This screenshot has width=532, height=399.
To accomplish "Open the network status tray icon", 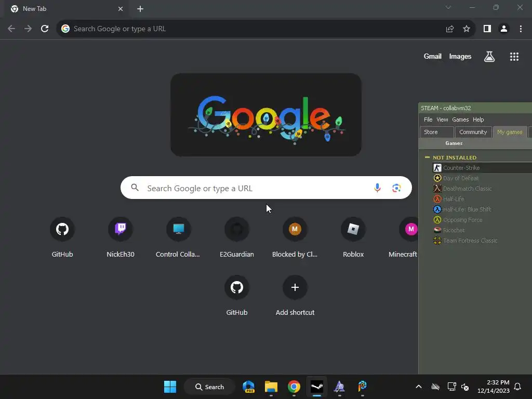I will (x=452, y=387).
